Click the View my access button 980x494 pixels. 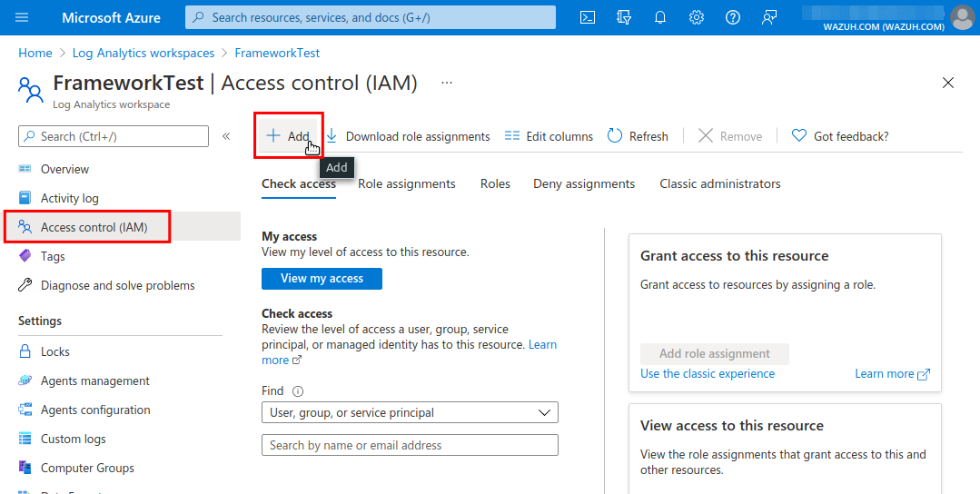point(322,279)
